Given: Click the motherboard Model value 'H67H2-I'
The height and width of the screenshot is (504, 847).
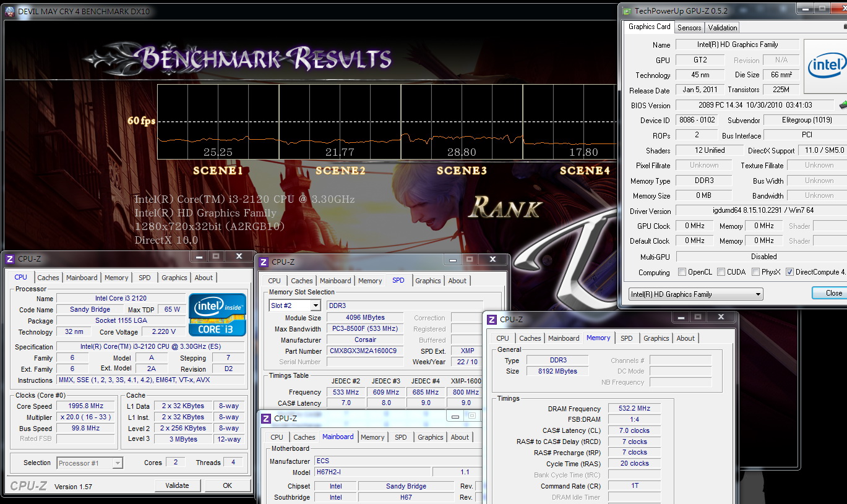Looking at the screenshot, I should click(x=371, y=472).
